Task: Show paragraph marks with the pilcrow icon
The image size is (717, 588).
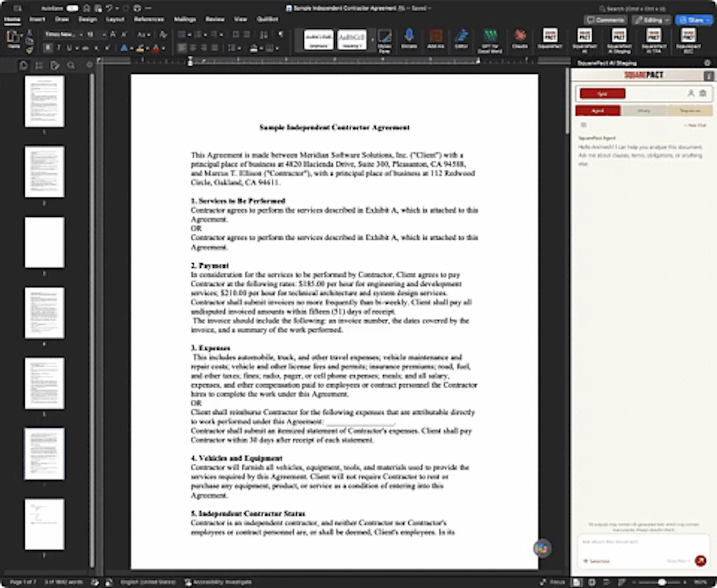Action: point(281,34)
